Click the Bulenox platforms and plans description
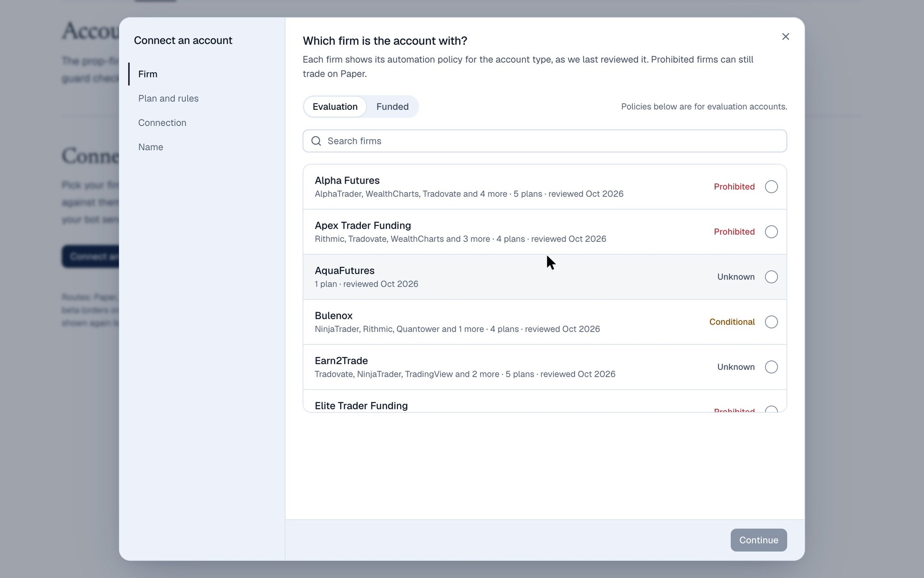The height and width of the screenshot is (578, 924). pos(457,329)
